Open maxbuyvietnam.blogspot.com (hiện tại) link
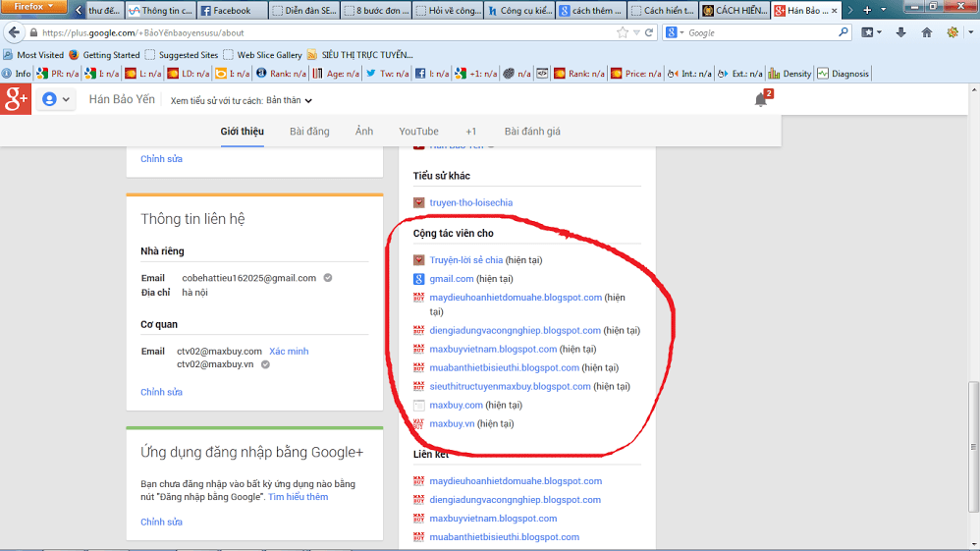The width and height of the screenshot is (980, 551). point(493,349)
